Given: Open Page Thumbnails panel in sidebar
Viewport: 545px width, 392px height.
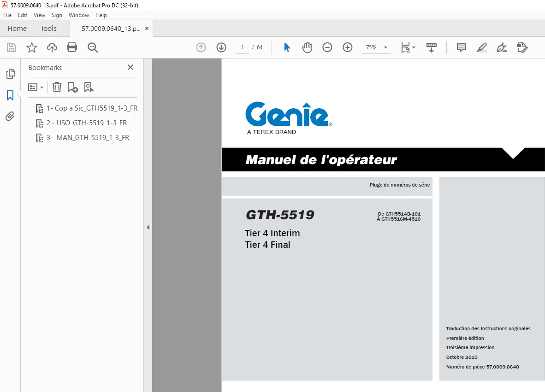Looking at the screenshot, I should 11,74.
